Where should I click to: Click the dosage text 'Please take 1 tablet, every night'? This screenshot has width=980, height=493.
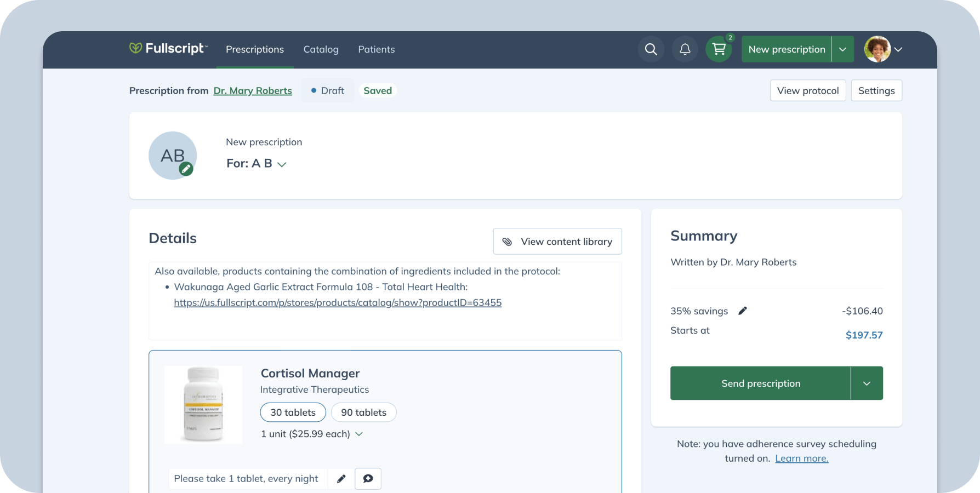246,479
